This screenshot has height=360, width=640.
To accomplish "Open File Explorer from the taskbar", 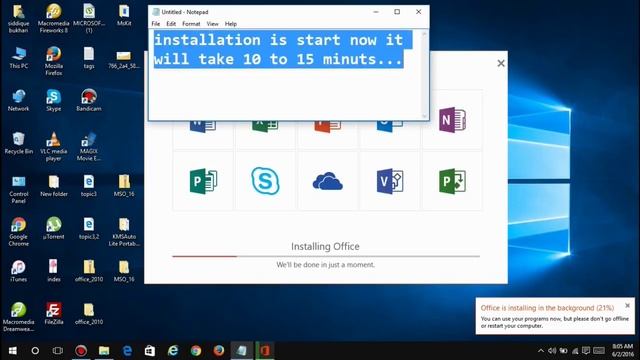I will [x=104, y=351].
